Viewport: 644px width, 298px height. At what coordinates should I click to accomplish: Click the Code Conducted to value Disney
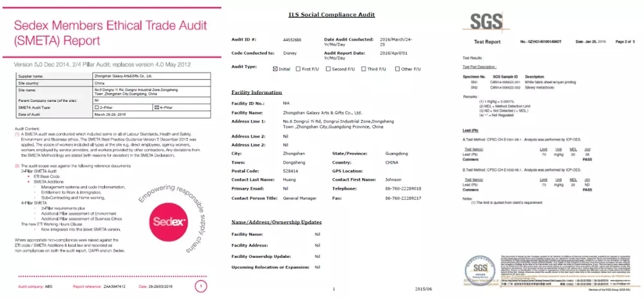coord(290,53)
